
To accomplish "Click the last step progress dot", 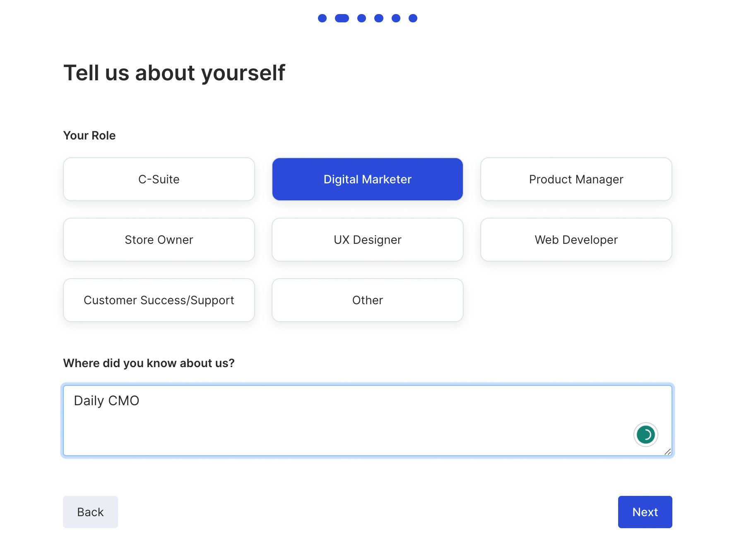I will tap(413, 18).
